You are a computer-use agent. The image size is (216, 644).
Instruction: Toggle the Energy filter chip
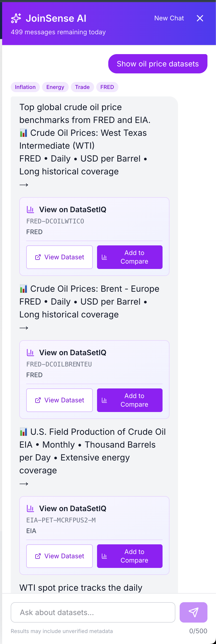click(55, 87)
